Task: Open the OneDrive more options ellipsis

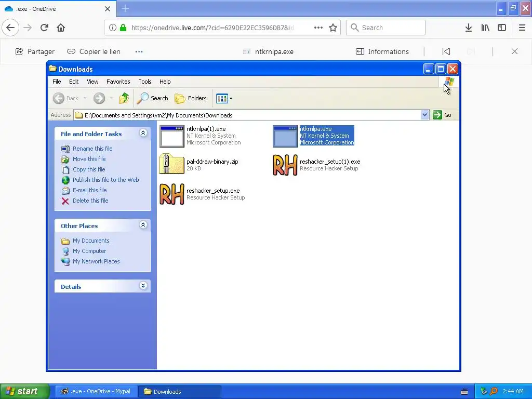Action: pos(139,51)
